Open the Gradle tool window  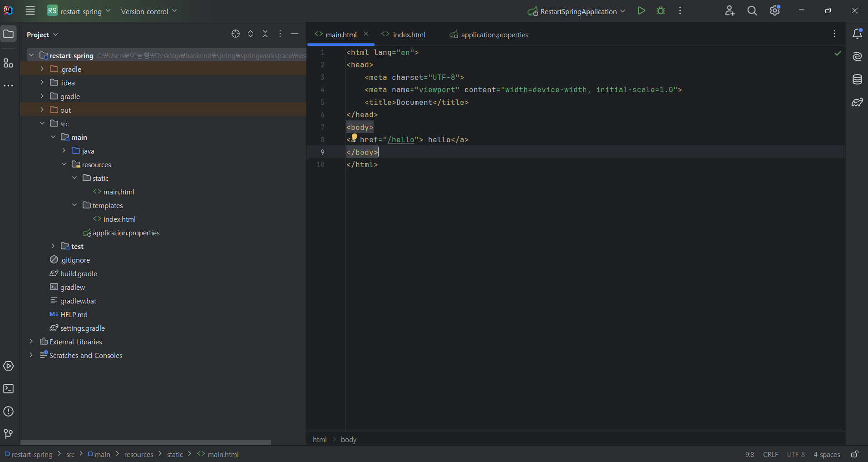[x=857, y=102]
